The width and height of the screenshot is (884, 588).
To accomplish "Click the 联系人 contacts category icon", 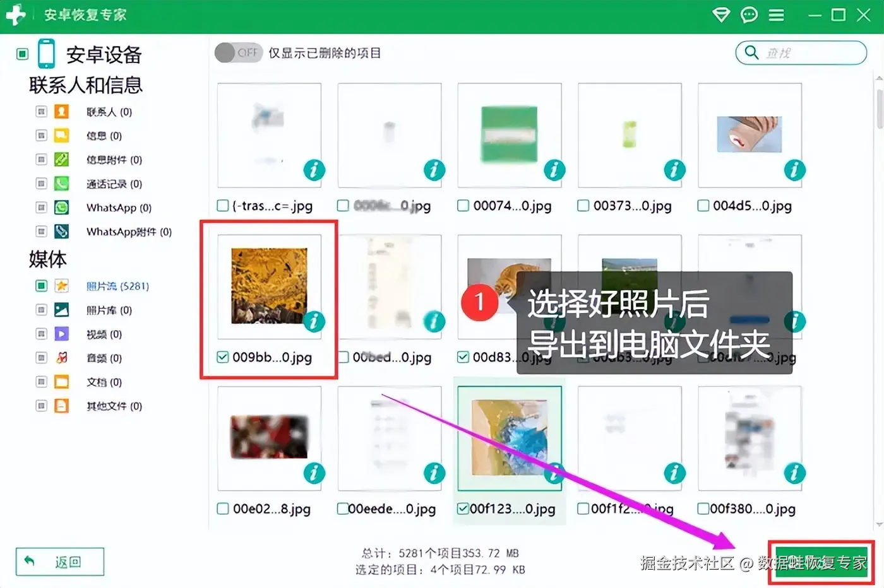I will tap(61, 112).
